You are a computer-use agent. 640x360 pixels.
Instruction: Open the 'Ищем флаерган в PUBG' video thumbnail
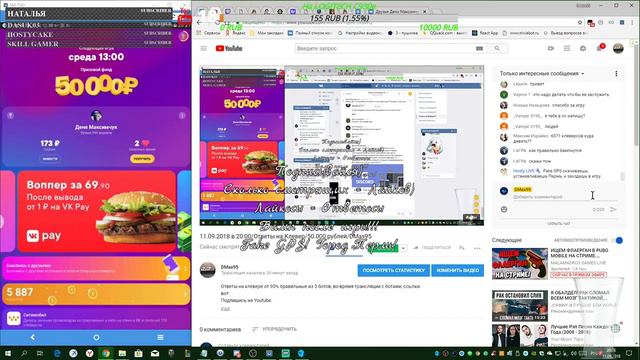pyautogui.click(x=520, y=264)
